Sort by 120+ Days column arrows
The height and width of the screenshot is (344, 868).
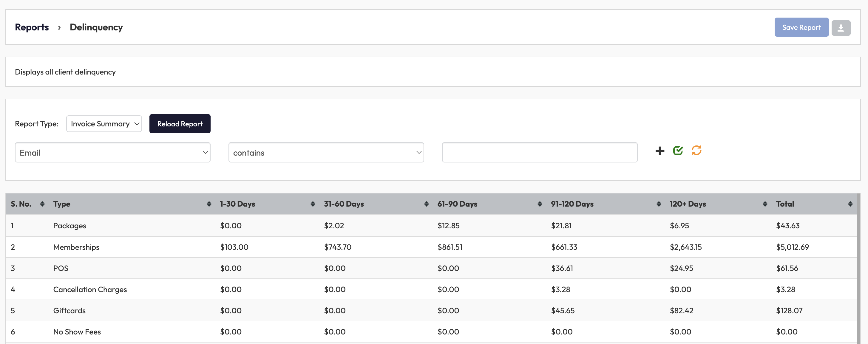(765, 204)
